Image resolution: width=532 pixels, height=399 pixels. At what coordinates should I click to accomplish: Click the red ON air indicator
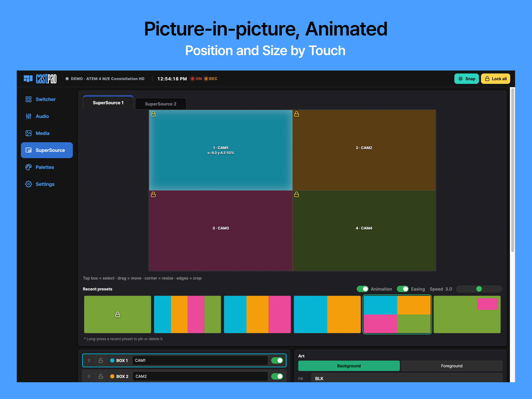196,79
